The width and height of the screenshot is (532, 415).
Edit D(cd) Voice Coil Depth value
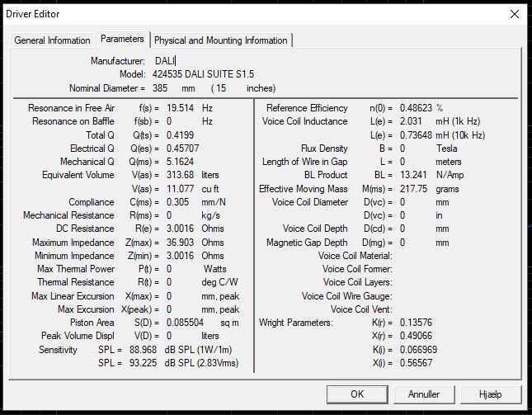tap(403, 229)
